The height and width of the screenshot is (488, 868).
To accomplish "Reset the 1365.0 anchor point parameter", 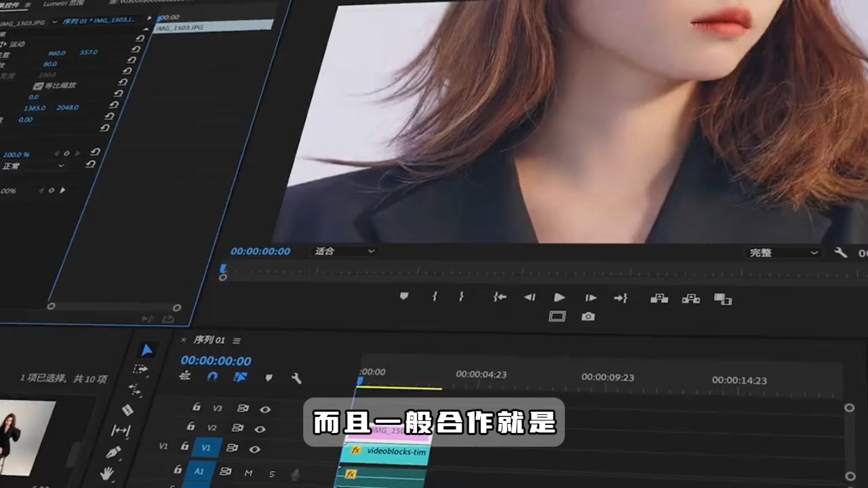I will [x=113, y=105].
